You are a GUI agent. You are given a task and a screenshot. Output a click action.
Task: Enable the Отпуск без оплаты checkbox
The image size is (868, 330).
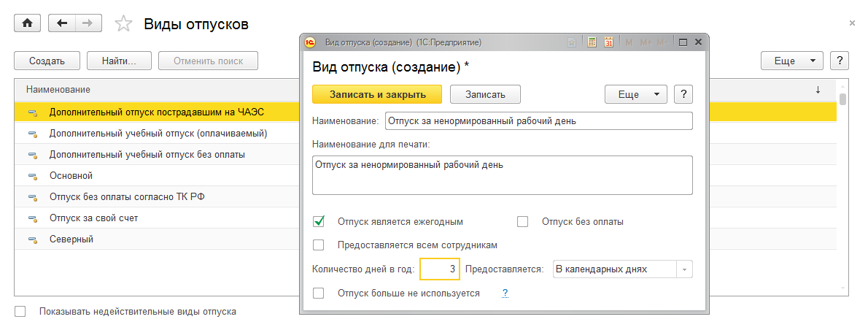click(522, 222)
